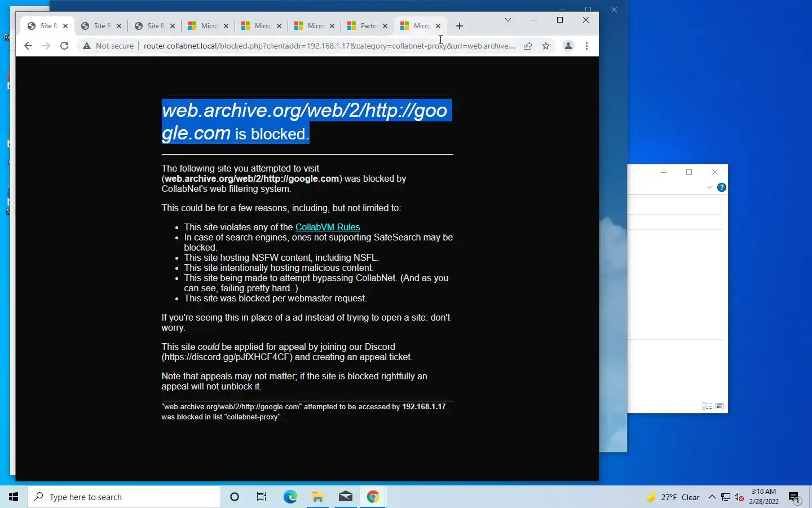812x508 pixels.
Task: Switch to the first Site B tab
Action: point(48,26)
